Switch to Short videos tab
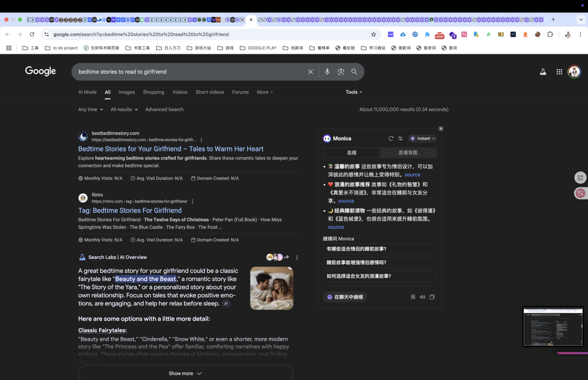The width and height of the screenshot is (588, 380). pyautogui.click(x=210, y=92)
